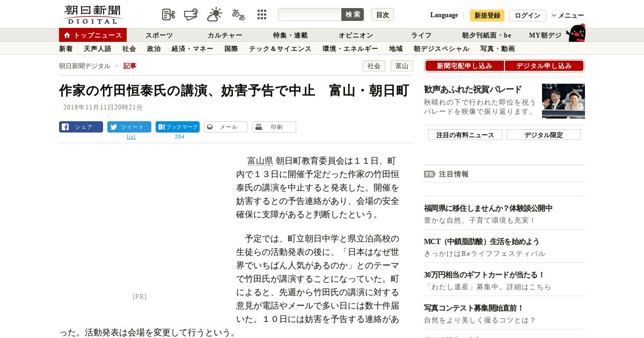Image resolution: width=644 pixels, height=338 pixels.
Task: Select 環境・エネルギー in sub navigation
Action: pos(350,48)
